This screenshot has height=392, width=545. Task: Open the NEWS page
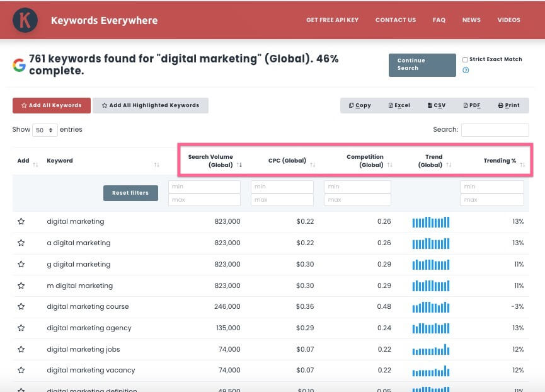tap(471, 20)
